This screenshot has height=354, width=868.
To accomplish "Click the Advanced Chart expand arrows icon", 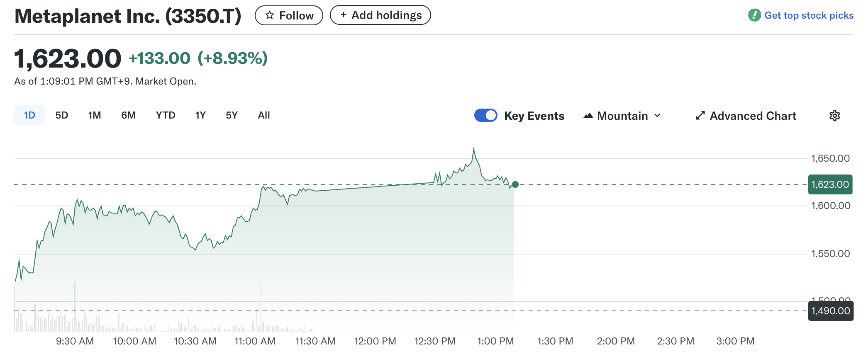I will (x=700, y=116).
